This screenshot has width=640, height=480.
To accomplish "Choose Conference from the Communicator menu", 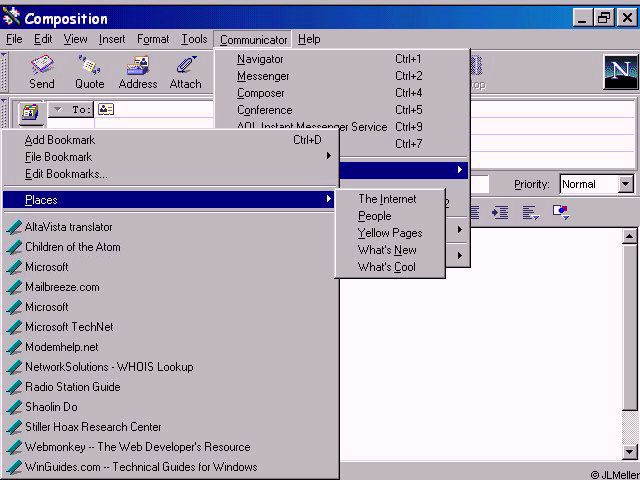I will pyautogui.click(x=342, y=110).
